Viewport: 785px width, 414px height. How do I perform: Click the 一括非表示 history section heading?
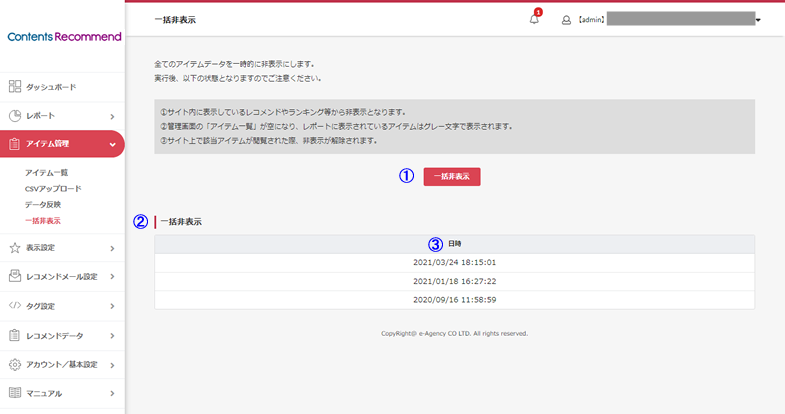click(x=181, y=222)
